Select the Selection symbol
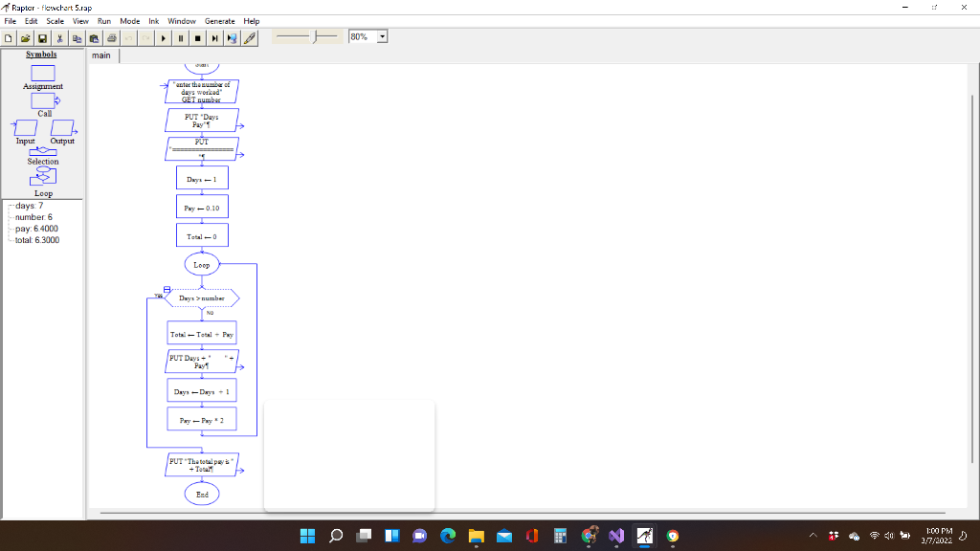 click(42, 151)
